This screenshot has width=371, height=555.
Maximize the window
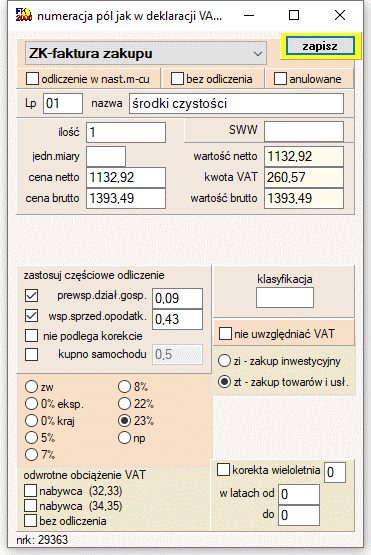tap(294, 15)
